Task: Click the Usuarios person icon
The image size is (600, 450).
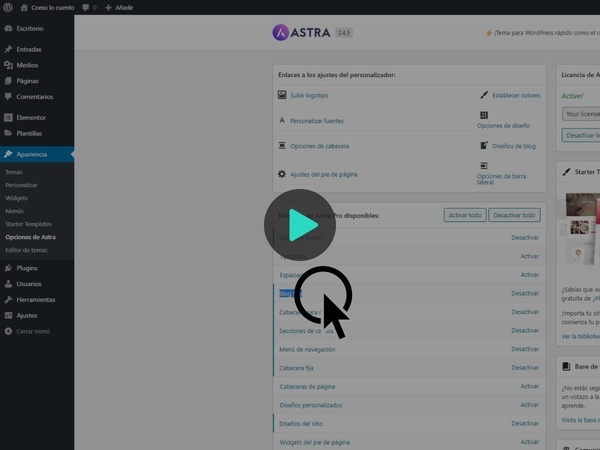Action: click(8, 284)
